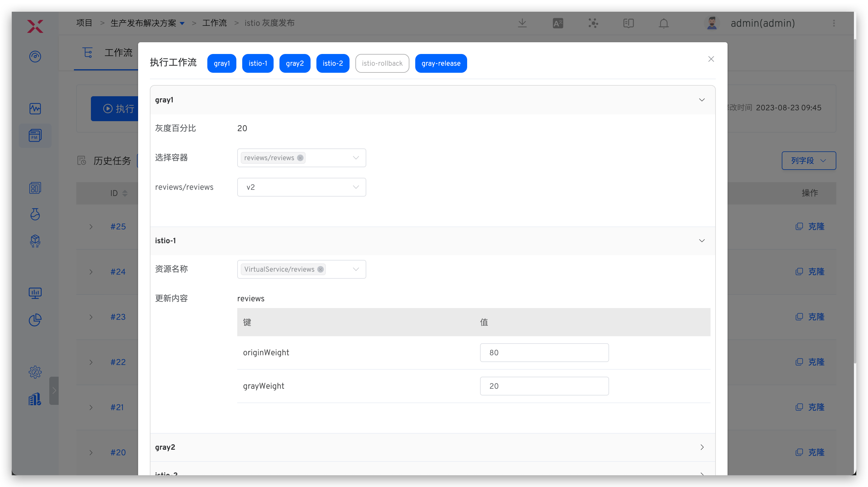Click the documentation book icon in header
Image resolution: width=868 pixels, height=487 pixels.
click(x=628, y=23)
